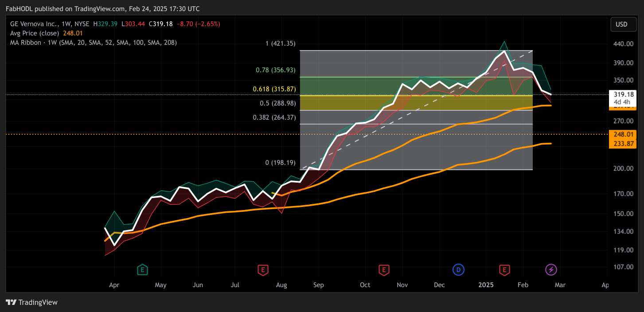Click the C319.18 close value in legend
The height and width of the screenshot is (312, 644).
(160, 24)
